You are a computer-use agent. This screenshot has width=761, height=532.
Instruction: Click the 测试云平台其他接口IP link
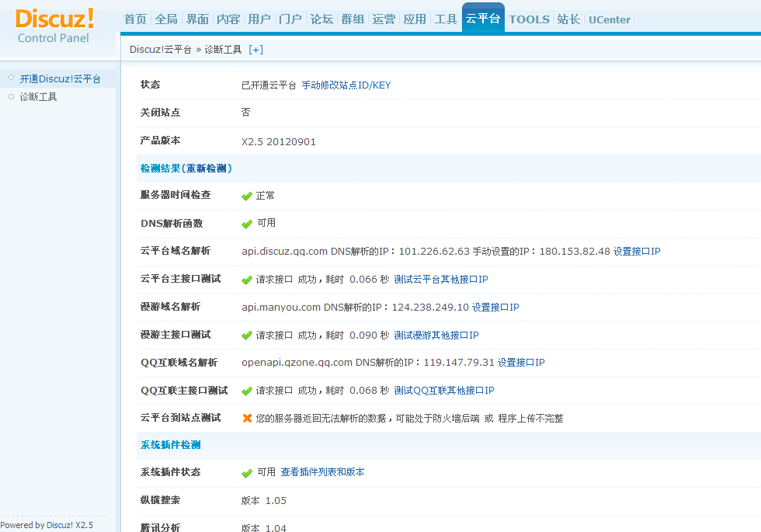[x=441, y=280]
